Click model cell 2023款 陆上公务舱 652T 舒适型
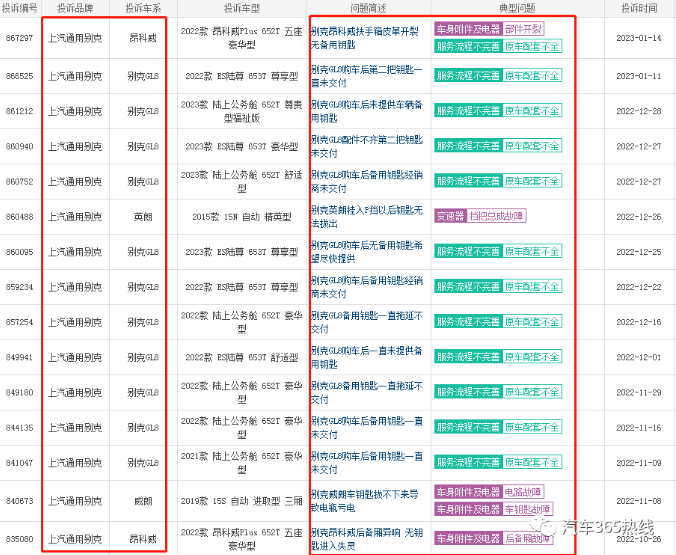Image resolution: width=676 pixels, height=555 pixels. coord(242,182)
